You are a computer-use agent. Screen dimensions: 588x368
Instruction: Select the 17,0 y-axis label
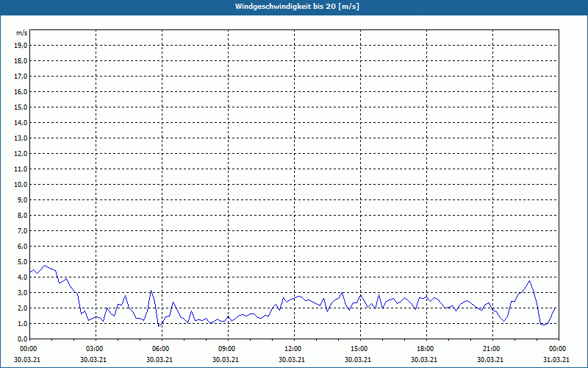[x=21, y=77]
